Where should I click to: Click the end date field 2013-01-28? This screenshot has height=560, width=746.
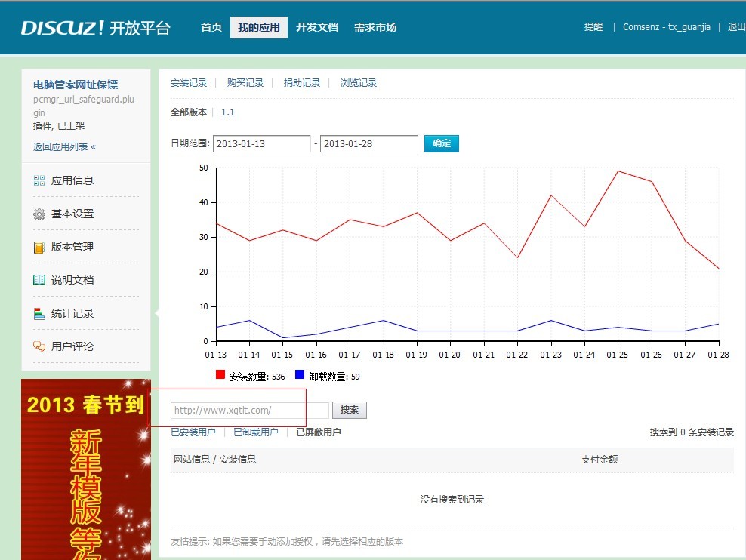368,143
